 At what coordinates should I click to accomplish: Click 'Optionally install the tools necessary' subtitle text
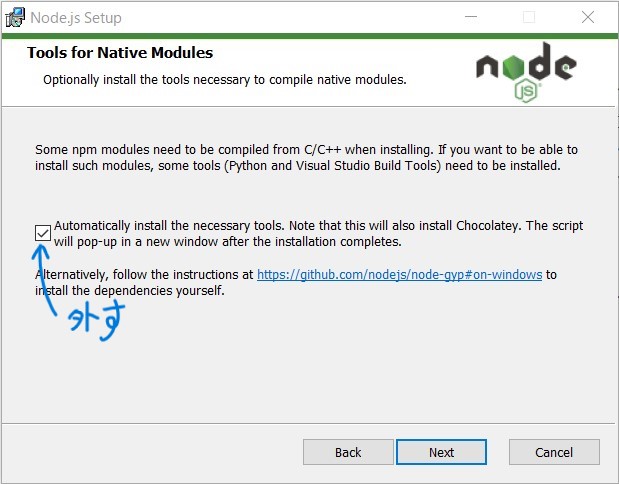pyautogui.click(x=225, y=80)
